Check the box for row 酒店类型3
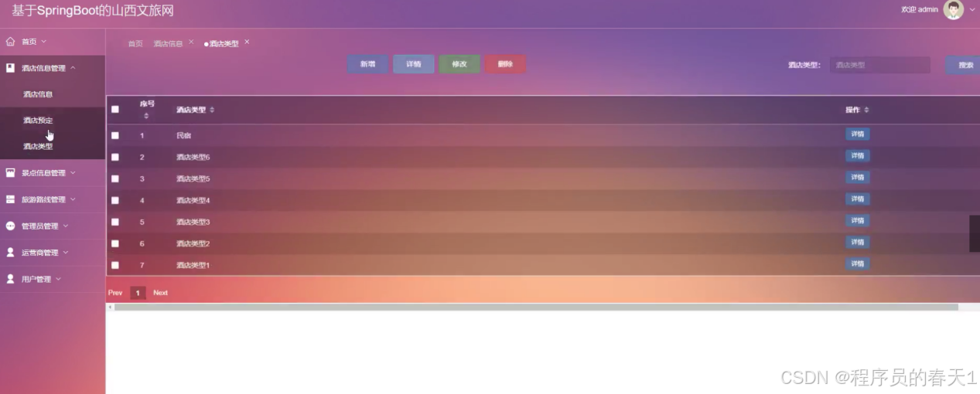 tap(115, 222)
